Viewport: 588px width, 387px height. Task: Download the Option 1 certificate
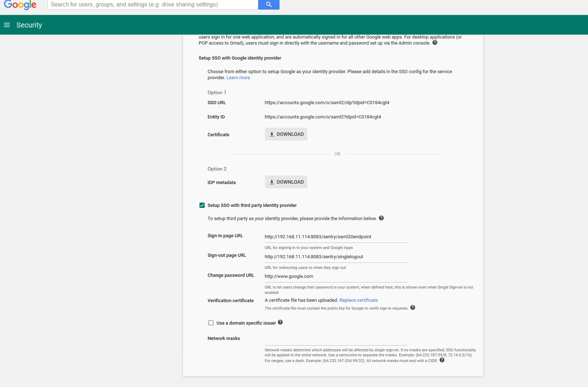pyautogui.click(x=286, y=134)
